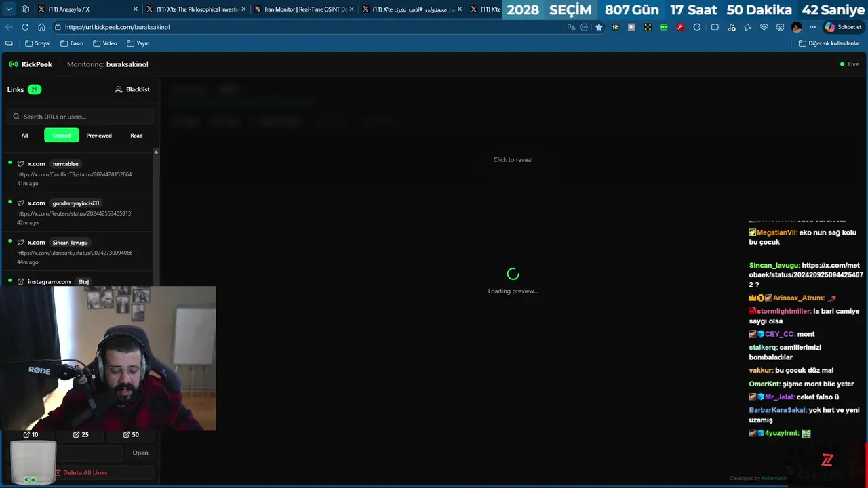Open 25 links button

(81, 434)
